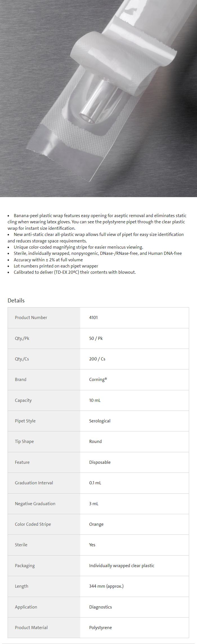Click the Polystyrene product material value
This screenshot has width=197, height=644.
click(x=100, y=628)
